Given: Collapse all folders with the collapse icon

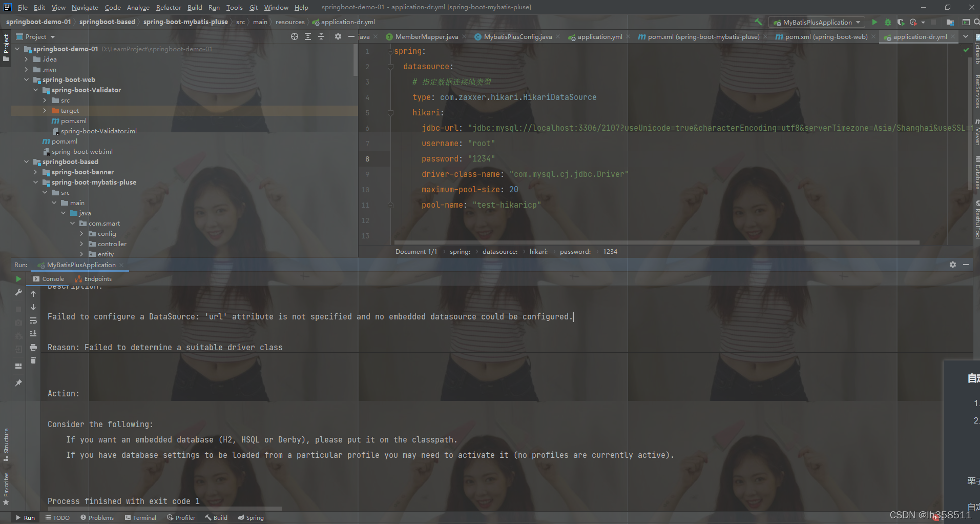Looking at the screenshot, I should [321, 36].
